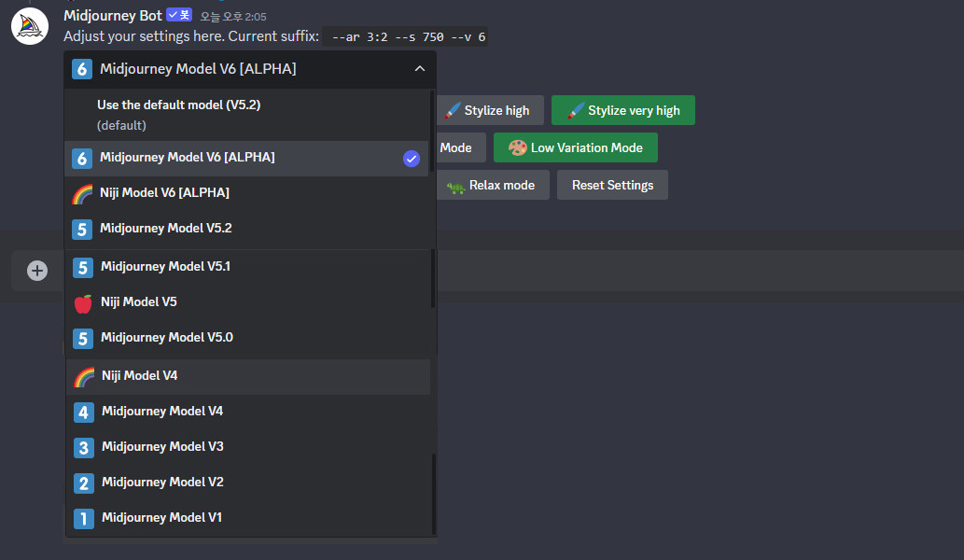The width and height of the screenshot is (964, 560).
Task: Click the paintbrush icon on Stylize very high
Action: (x=576, y=111)
